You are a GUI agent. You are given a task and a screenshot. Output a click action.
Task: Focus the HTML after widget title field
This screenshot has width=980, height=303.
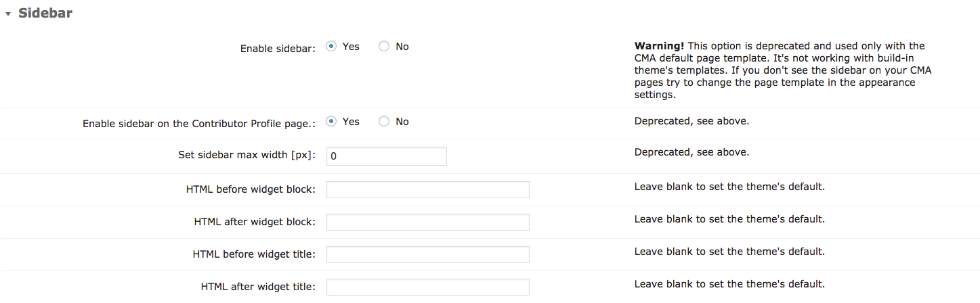click(427, 287)
